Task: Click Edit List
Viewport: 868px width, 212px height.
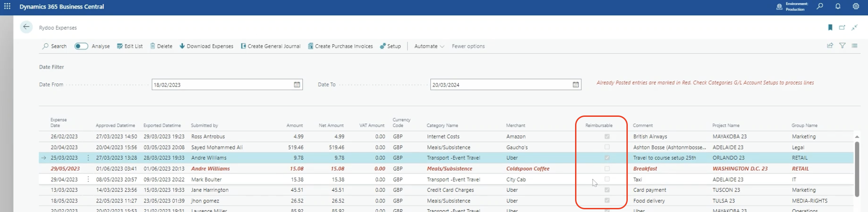Action: [130, 46]
